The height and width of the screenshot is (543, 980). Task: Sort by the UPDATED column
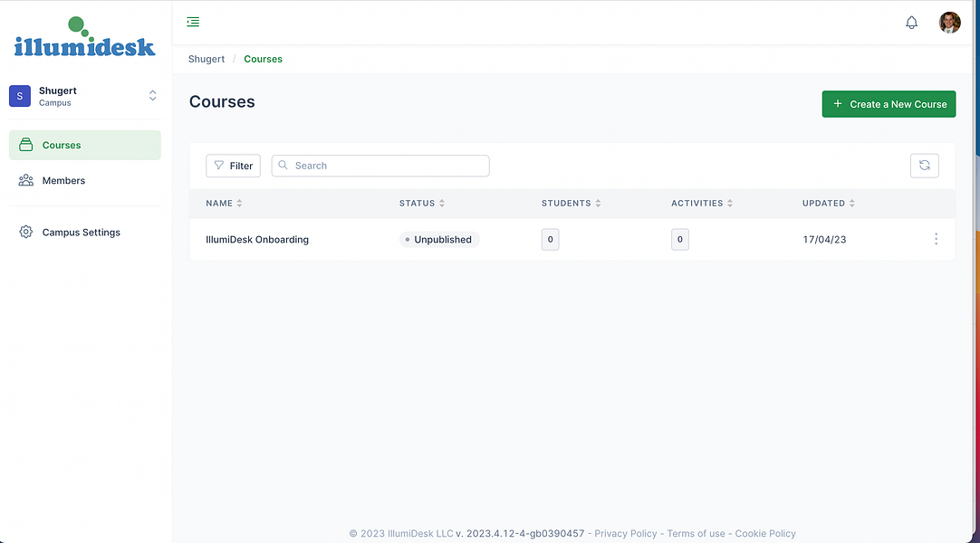[828, 204]
